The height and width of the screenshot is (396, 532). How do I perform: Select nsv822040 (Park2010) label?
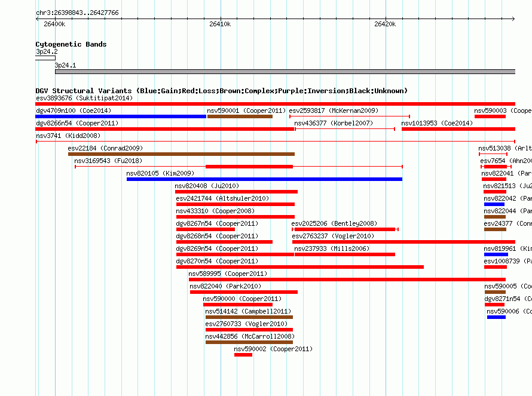click(225, 286)
